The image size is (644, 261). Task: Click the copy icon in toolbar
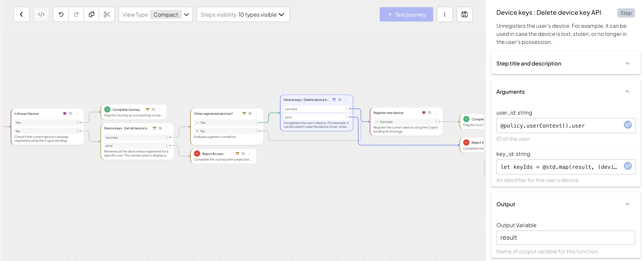pos(91,15)
